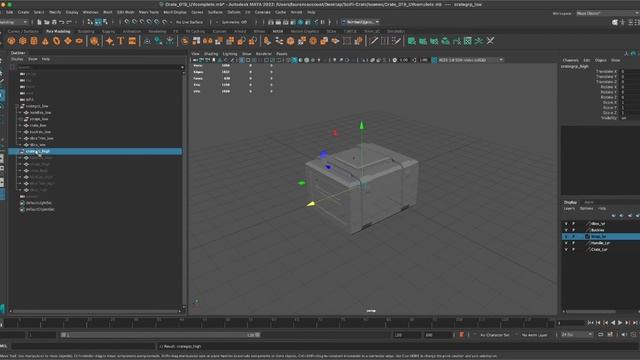
Task: Toggle V visibility for Handle_lyr layer
Action: click(566, 243)
